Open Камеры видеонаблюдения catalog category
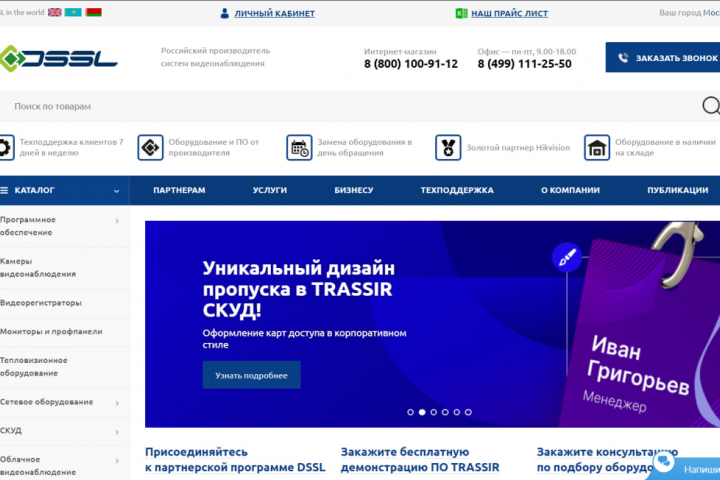 [38, 267]
